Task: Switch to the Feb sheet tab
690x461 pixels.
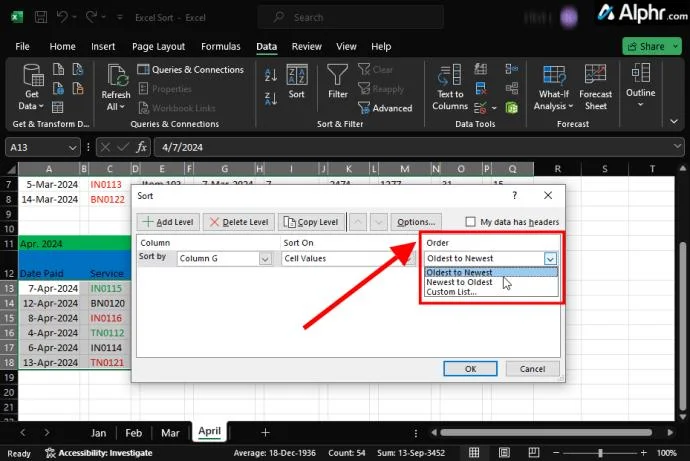Action: tap(133, 433)
